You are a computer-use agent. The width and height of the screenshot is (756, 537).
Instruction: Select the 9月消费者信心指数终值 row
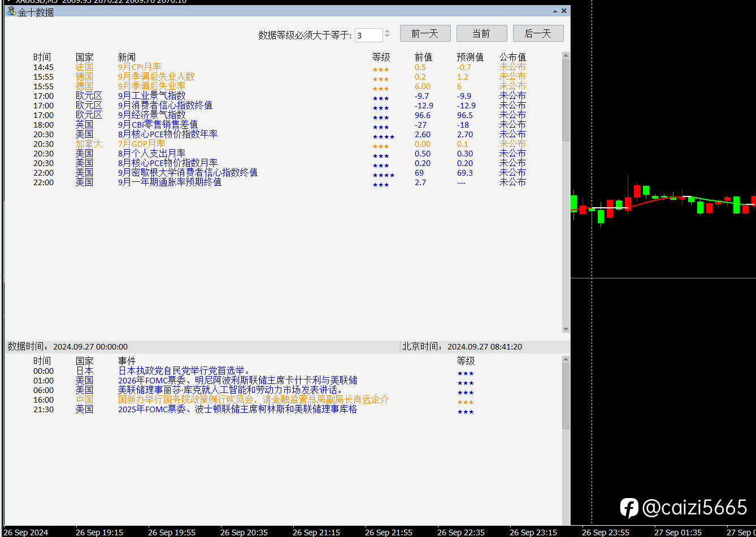280,106
